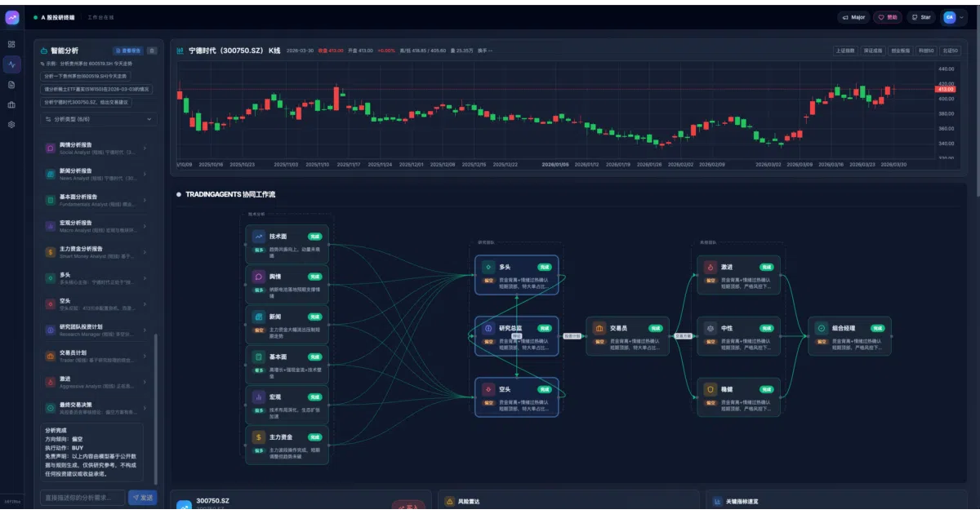
Task: Expand the 主力资金分析报告 row chevron
Action: [x=145, y=251]
